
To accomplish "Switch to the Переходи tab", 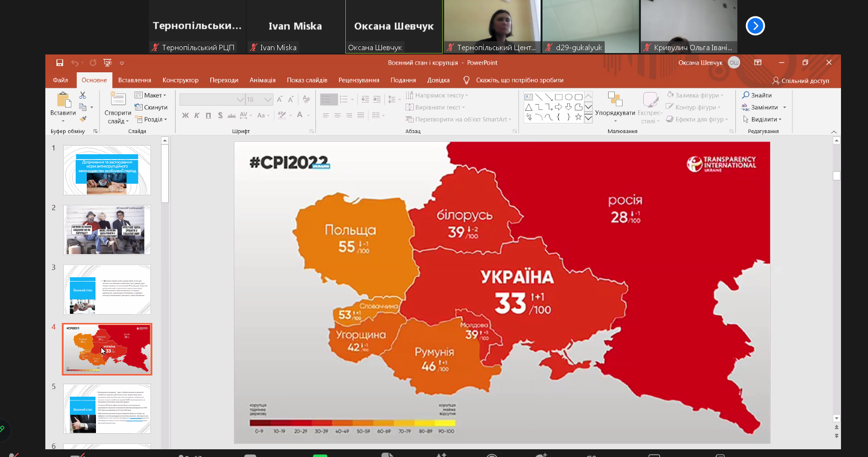I will tap(224, 80).
